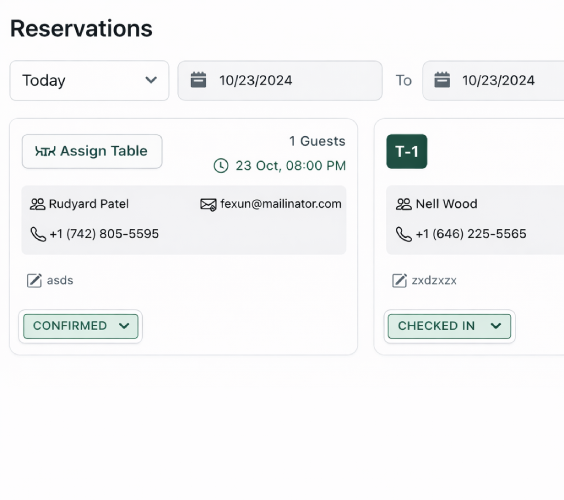The height and width of the screenshot is (500, 564).
Task: Click the email fexun@mailinator.com
Action: tap(281, 204)
